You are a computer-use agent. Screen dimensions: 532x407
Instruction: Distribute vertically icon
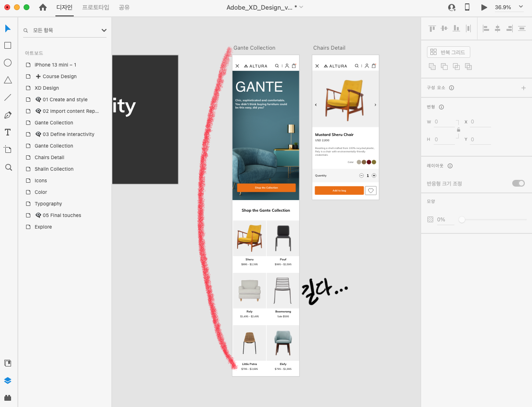(x=522, y=28)
